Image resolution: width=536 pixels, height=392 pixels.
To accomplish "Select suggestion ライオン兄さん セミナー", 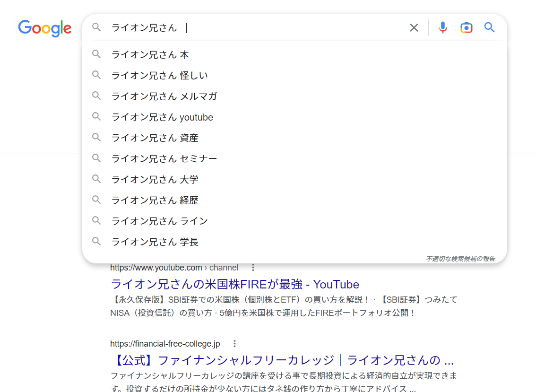I will click(294, 159).
